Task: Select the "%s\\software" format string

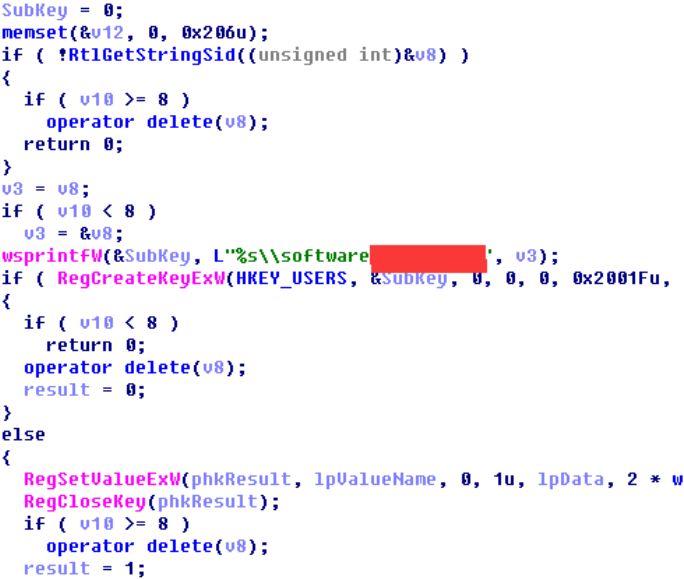Action: tap(297, 256)
